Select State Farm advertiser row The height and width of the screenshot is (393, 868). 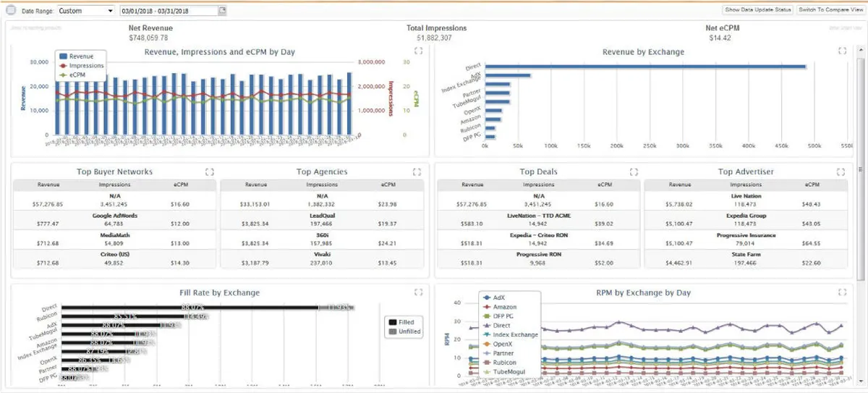click(x=746, y=259)
